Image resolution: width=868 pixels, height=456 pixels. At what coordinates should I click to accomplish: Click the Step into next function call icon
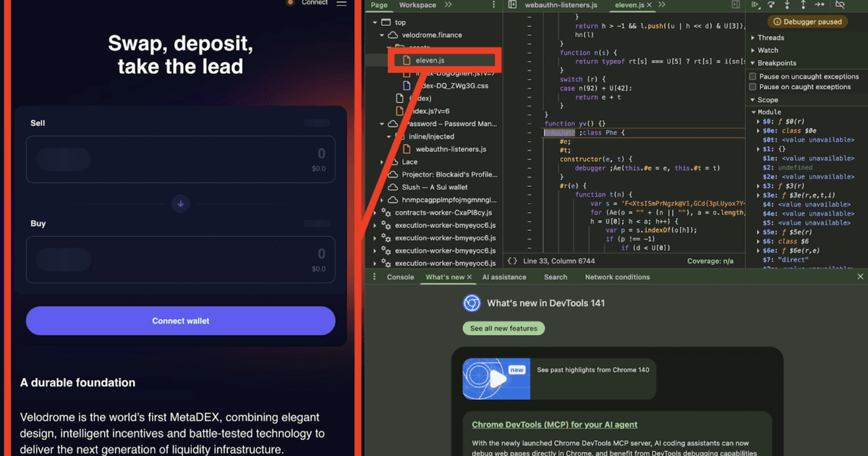pyautogui.click(x=788, y=5)
